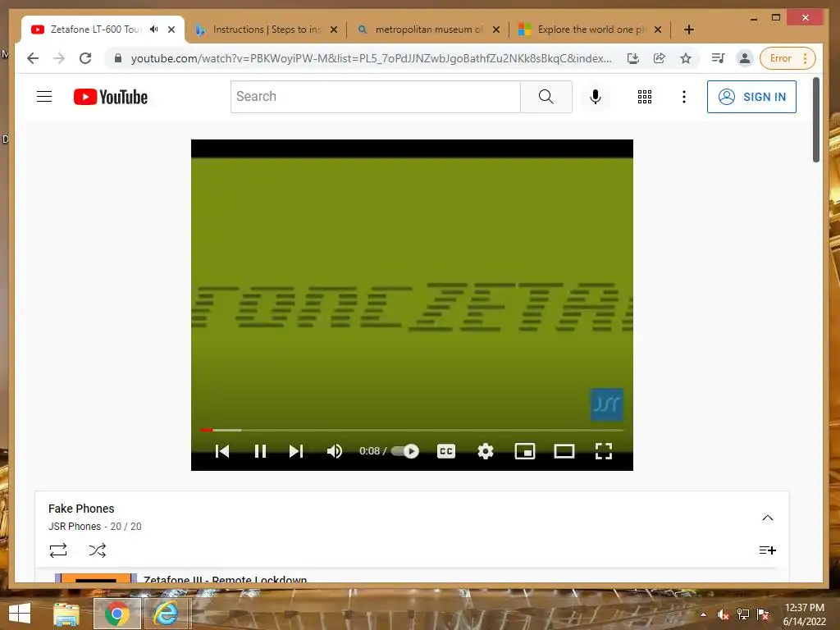Toggle loop playlist option
Screen dimensions: 840x630
pos(58,550)
